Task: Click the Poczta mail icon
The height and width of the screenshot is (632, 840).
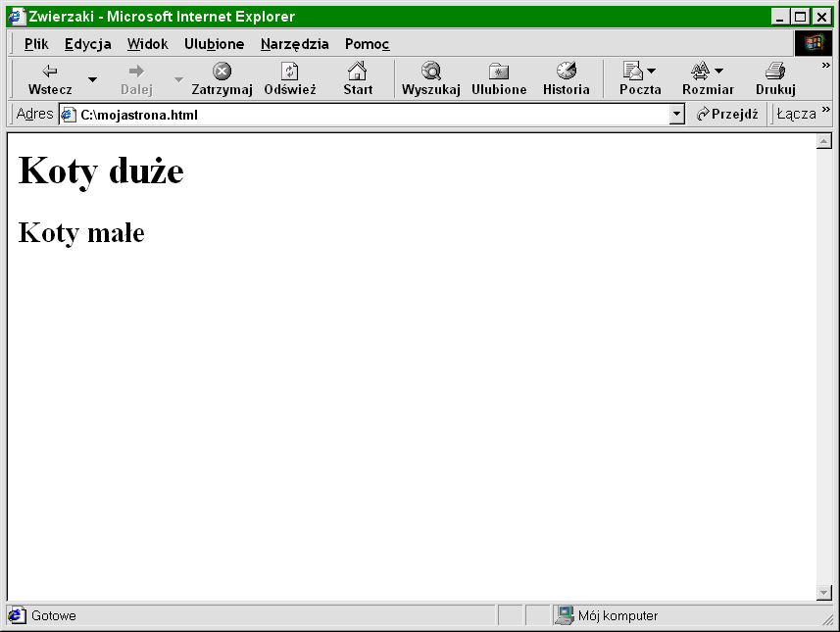Action: pos(632,71)
